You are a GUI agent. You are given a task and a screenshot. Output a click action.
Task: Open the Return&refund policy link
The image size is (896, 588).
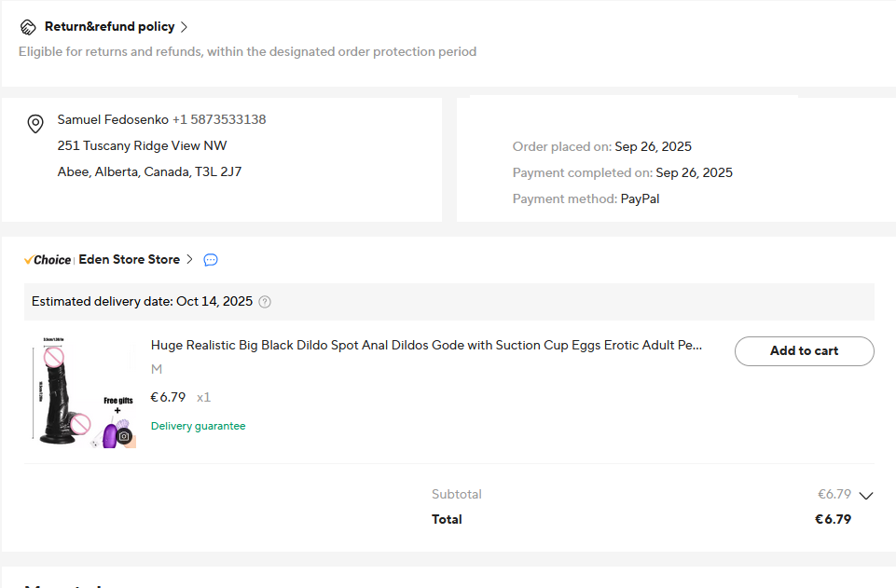pyautogui.click(x=109, y=27)
